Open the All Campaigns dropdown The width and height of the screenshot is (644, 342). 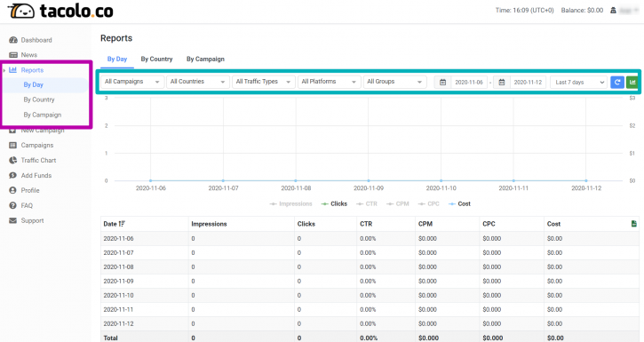(132, 82)
